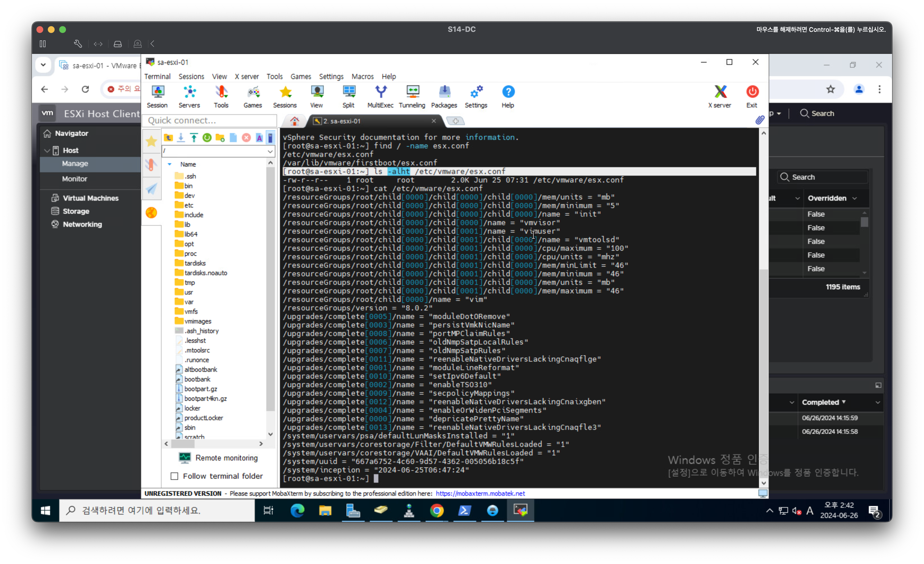
Task: Enable Follow terminal folder checkbox
Action: 174,476
